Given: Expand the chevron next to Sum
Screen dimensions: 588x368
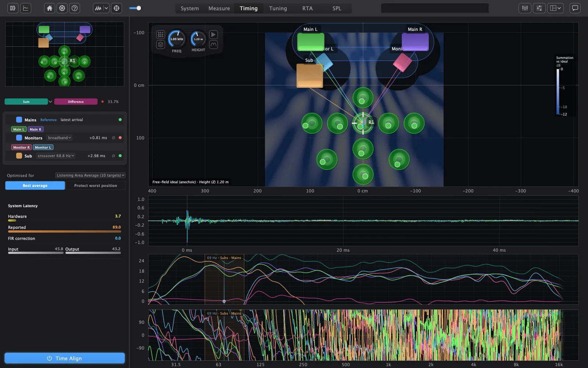Looking at the screenshot, I should coord(50,102).
